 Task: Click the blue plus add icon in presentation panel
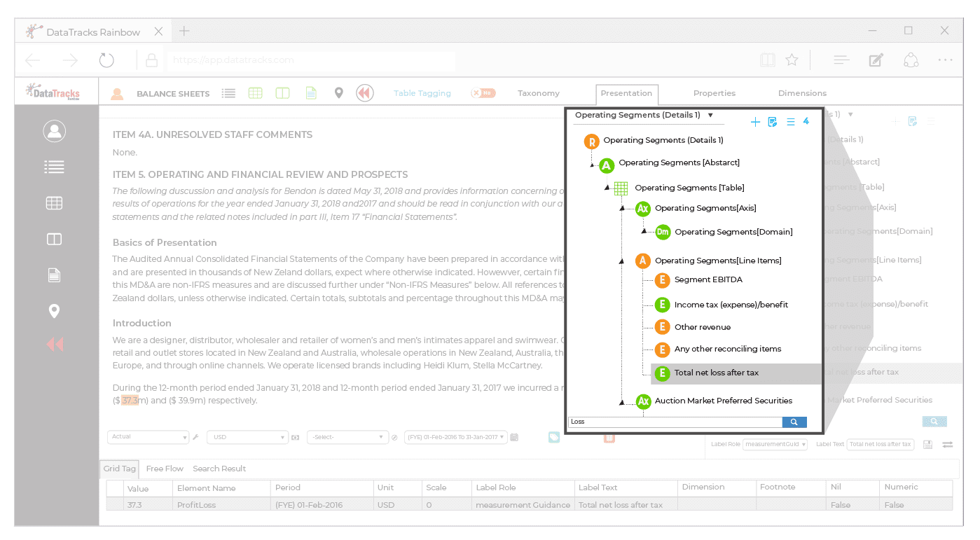point(755,122)
